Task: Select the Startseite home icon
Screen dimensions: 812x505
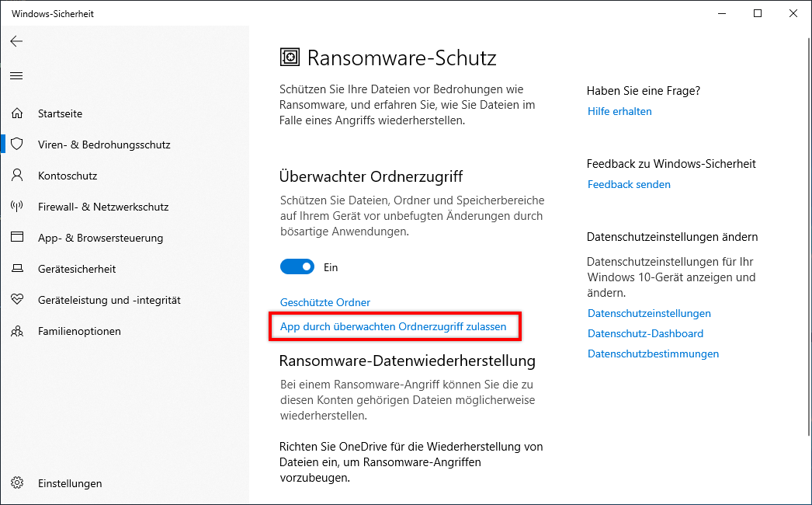Action: tap(17, 113)
